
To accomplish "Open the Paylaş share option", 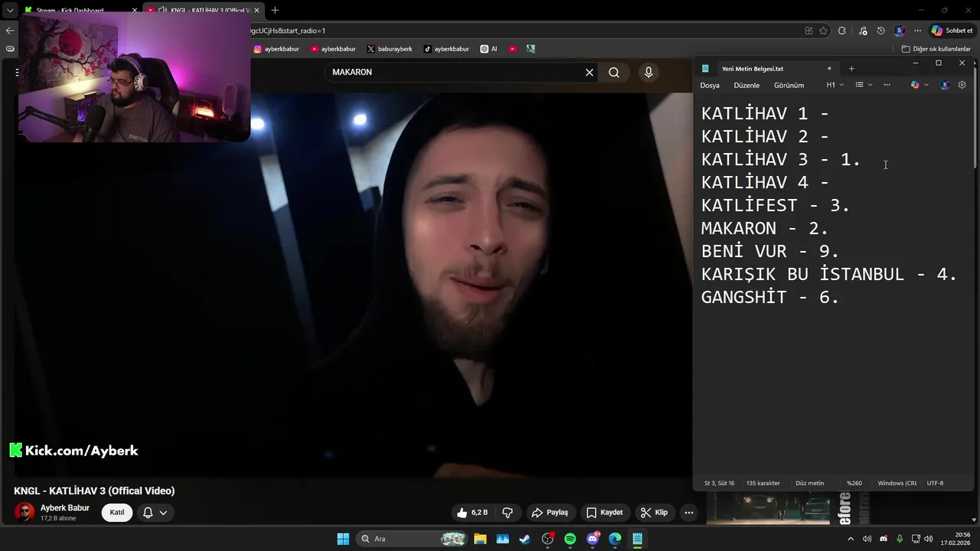I will click(550, 513).
